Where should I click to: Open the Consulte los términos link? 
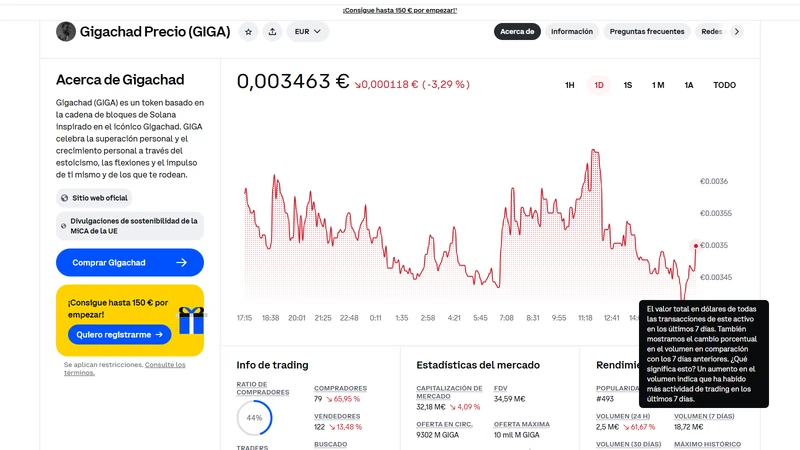click(124, 369)
